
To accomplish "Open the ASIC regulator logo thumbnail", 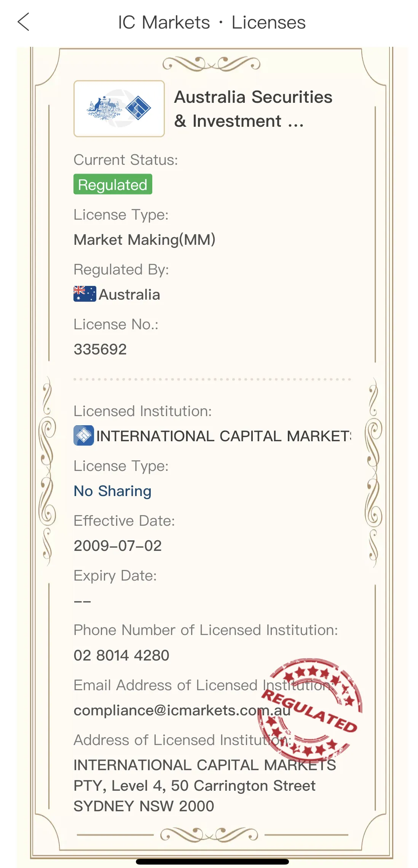I will tap(119, 108).
